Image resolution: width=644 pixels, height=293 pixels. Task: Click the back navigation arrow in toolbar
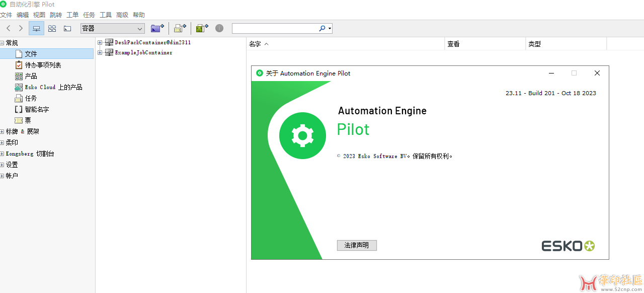click(9, 28)
